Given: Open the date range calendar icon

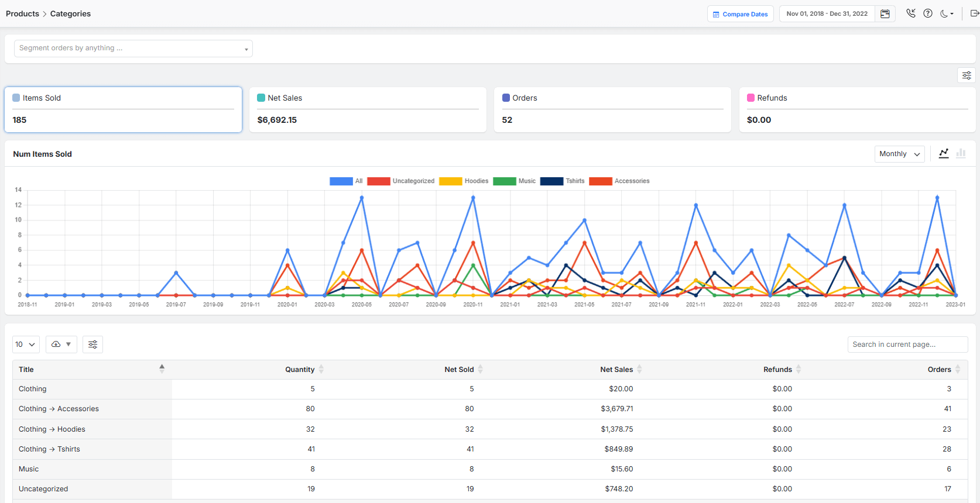Looking at the screenshot, I should [885, 14].
